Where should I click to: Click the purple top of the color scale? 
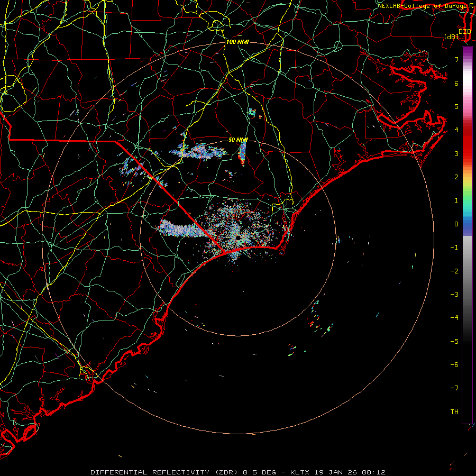(x=467, y=52)
